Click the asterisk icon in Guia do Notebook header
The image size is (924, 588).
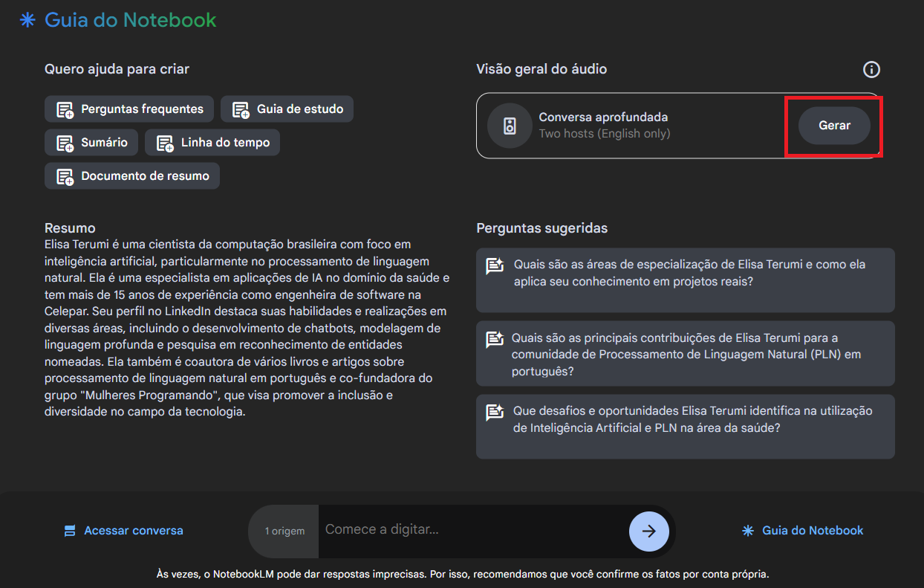[27, 20]
